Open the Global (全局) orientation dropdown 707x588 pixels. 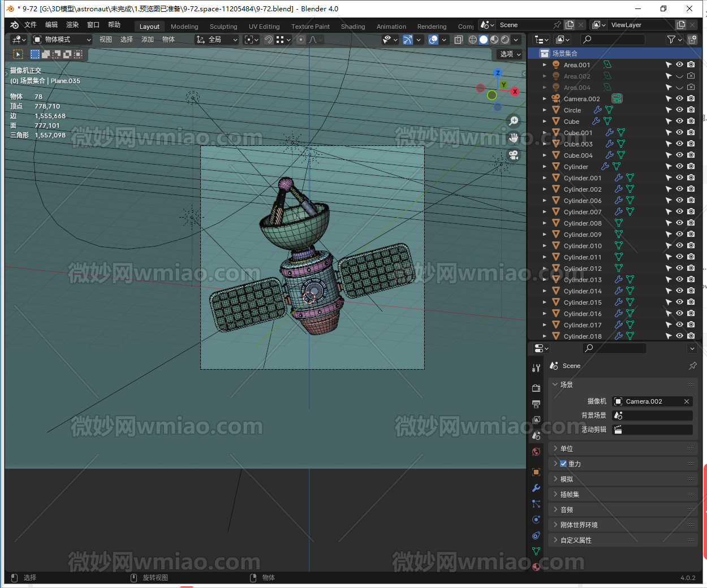[217, 40]
